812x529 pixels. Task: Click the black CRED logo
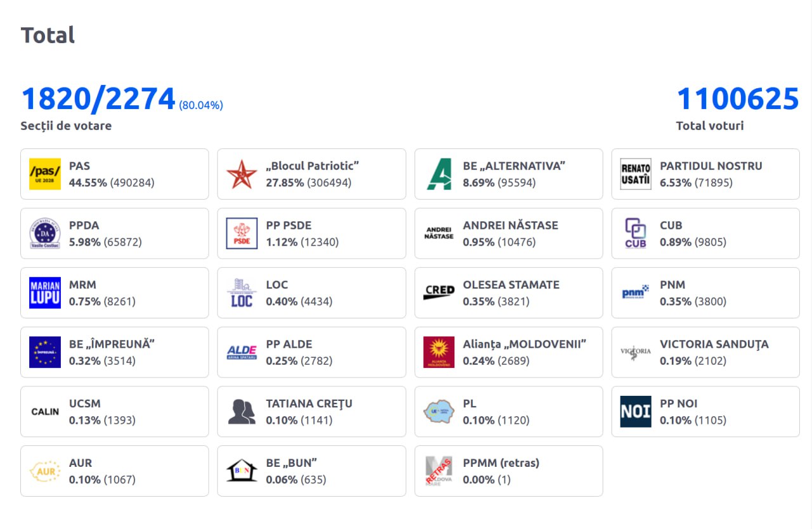pyautogui.click(x=439, y=293)
